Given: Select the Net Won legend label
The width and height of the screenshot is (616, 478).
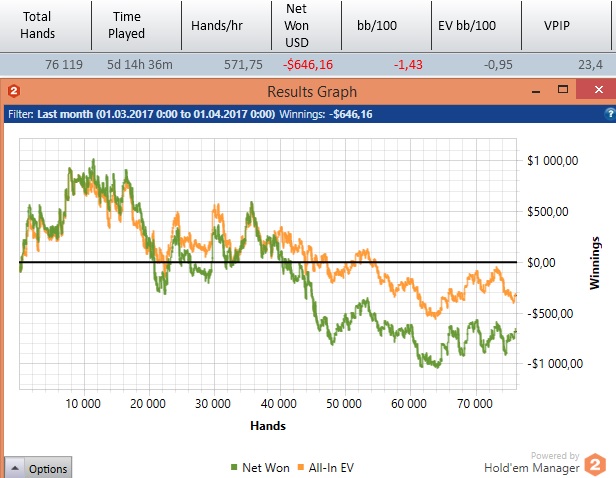Looking at the screenshot, I should pos(266,468).
